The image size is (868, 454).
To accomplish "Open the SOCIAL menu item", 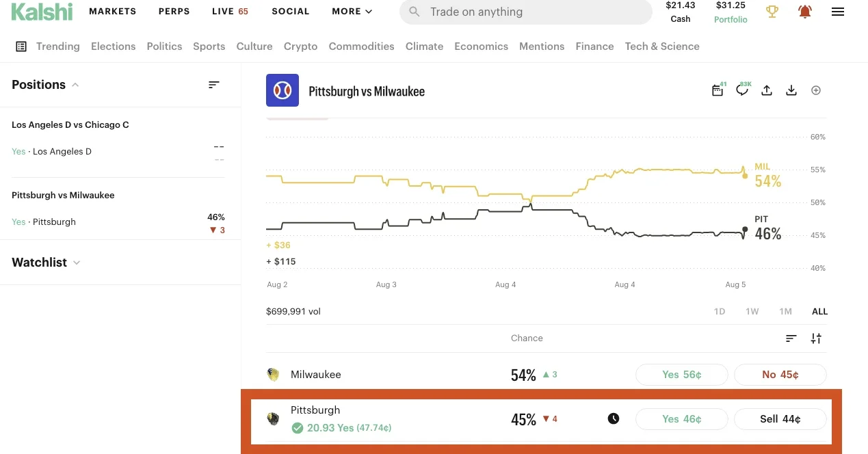I will point(291,12).
